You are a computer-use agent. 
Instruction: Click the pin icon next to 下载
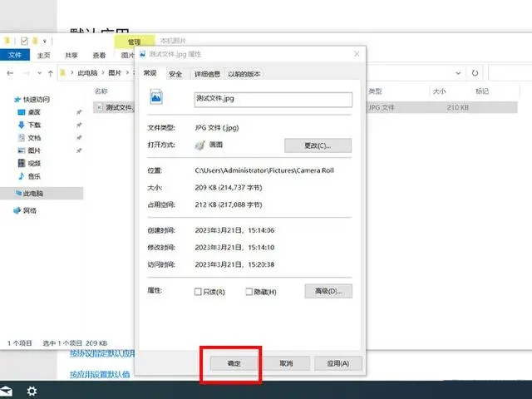click(79, 125)
